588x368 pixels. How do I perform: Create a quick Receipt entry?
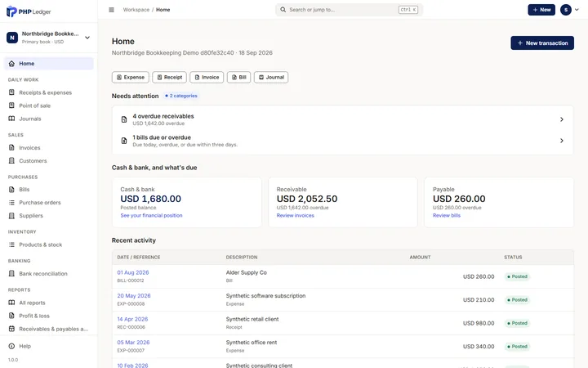[x=170, y=77]
